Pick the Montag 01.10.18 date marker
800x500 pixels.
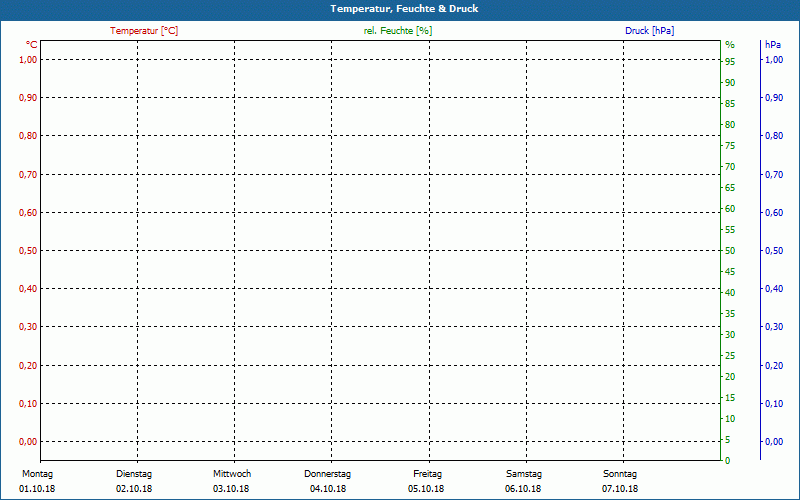pyautogui.click(x=36, y=481)
